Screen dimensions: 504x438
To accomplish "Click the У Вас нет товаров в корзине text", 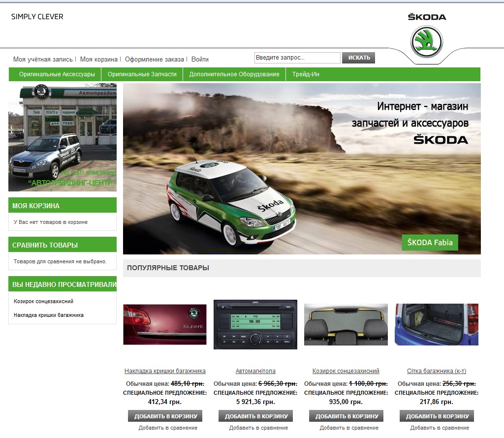I will (x=51, y=222).
